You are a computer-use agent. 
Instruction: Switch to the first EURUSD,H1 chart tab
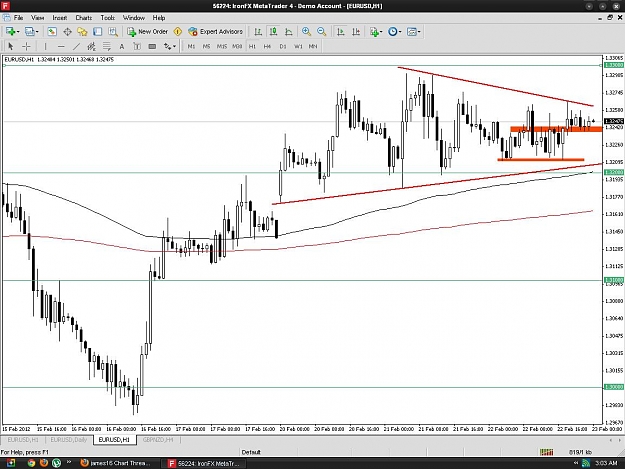pyautogui.click(x=23, y=440)
